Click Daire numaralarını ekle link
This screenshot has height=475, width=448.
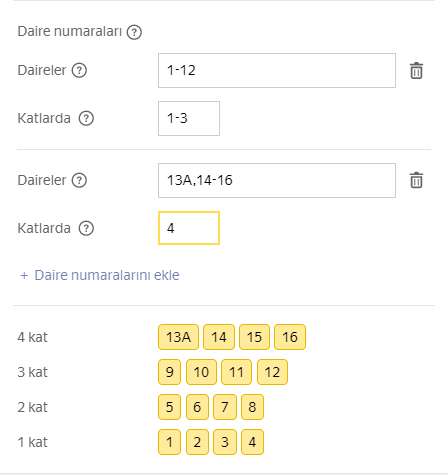pyautogui.click(x=107, y=275)
